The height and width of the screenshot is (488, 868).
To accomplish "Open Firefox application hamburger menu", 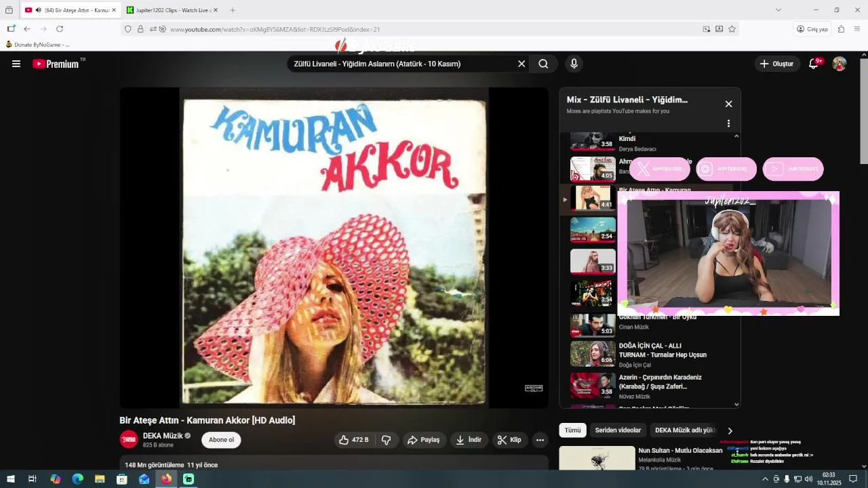I will coord(857,29).
